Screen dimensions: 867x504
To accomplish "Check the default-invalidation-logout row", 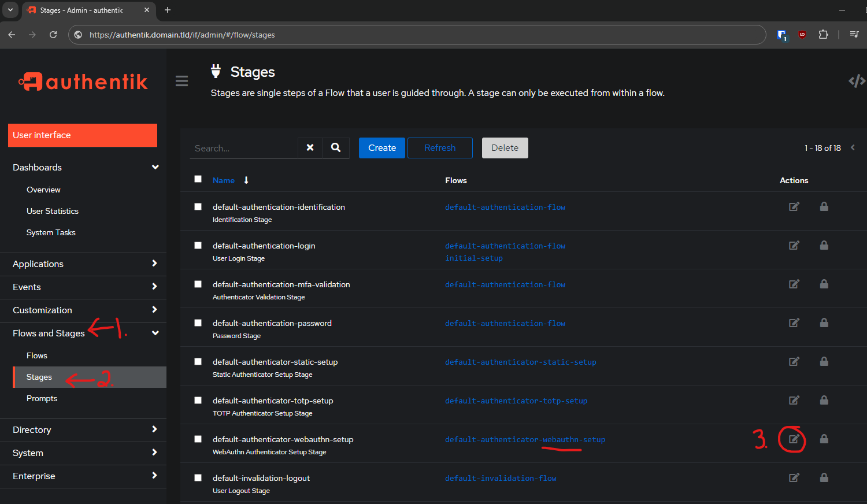I will [x=198, y=477].
